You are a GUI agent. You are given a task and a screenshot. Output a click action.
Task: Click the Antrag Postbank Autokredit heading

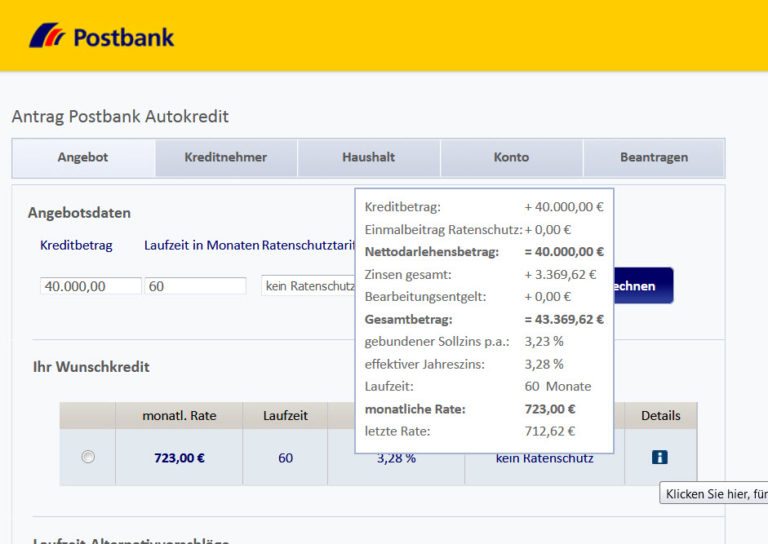(120, 117)
